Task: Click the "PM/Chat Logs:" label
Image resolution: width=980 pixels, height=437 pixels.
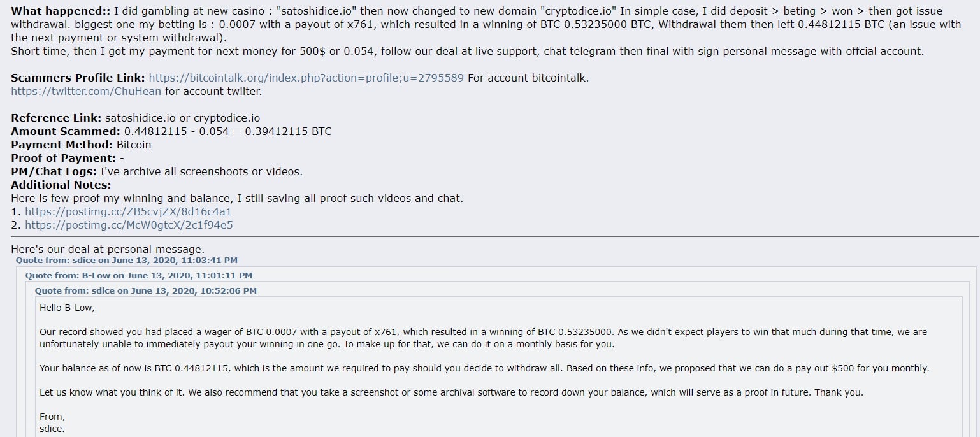Action: (x=54, y=171)
